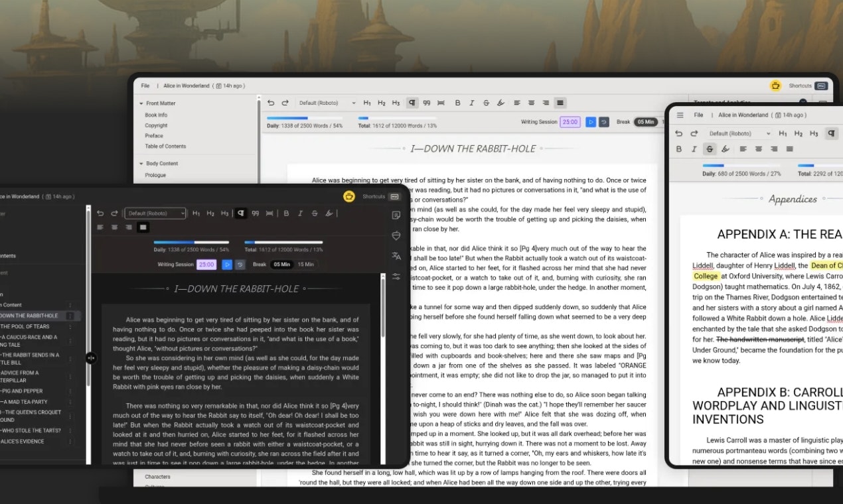The width and height of the screenshot is (843, 504).
Task: Align text left in the center light window
Action: click(518, 103)
